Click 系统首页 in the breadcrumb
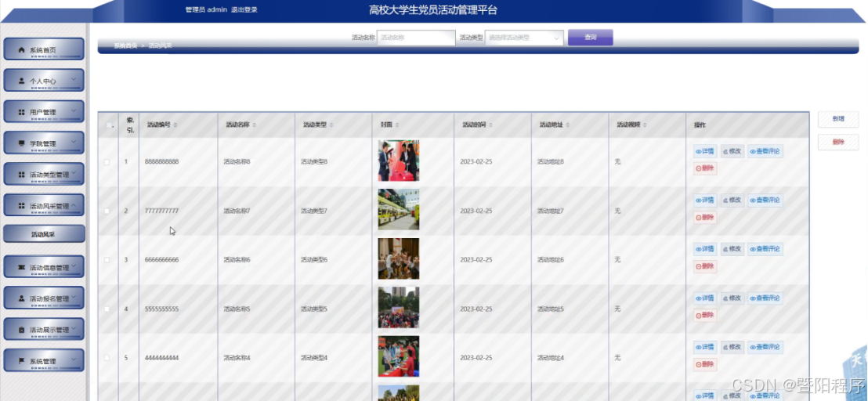The image size is (868, 401). tap(125, 45)
